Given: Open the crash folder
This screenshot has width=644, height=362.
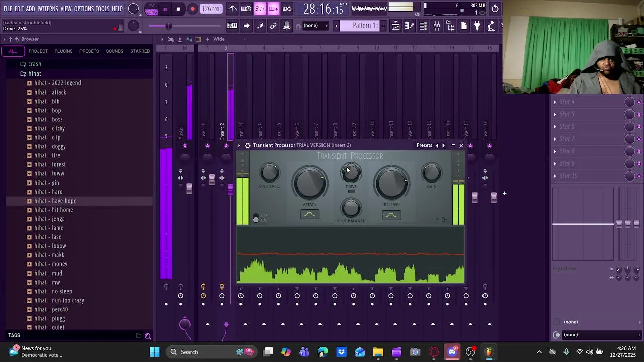Looking at the screenshot, I should tap(35, 64).
